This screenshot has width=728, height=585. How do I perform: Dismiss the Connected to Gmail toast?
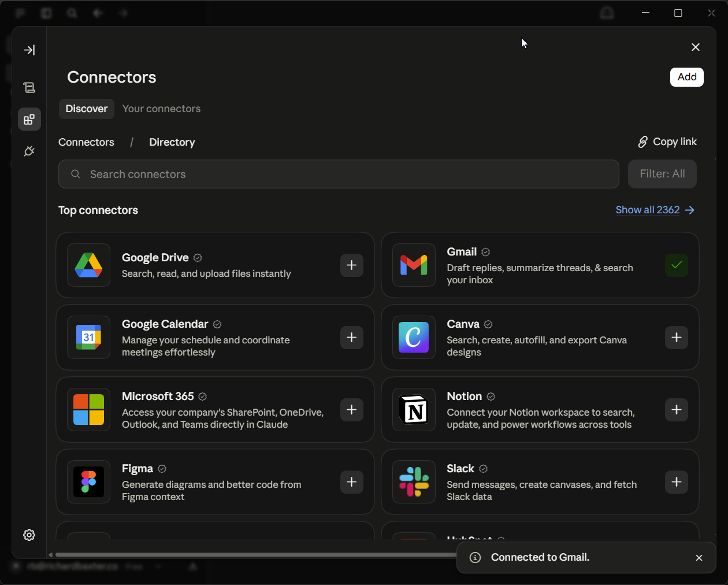tap(699, 558)
